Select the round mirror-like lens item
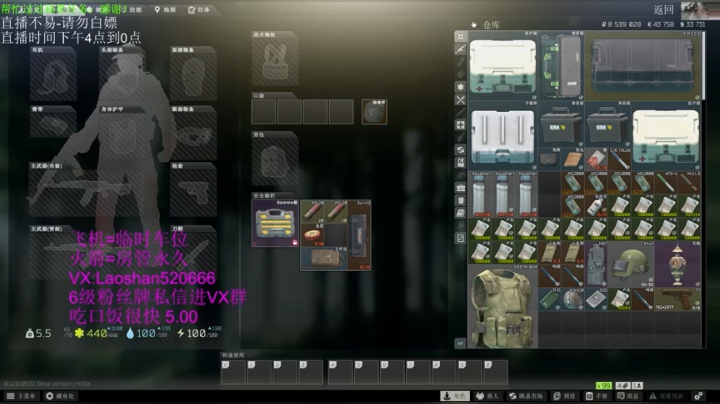The width and height of the screenshot is (720, 404). click(x=572, y=299)
